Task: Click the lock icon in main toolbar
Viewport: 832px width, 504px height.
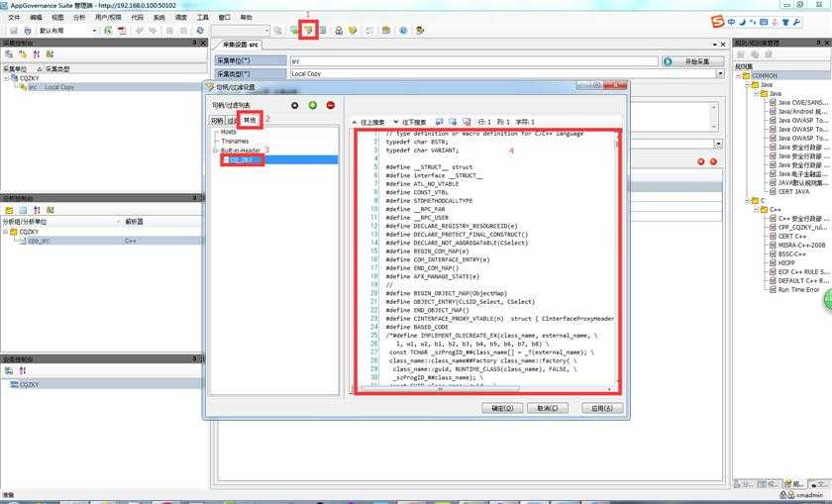Action: 339,31
